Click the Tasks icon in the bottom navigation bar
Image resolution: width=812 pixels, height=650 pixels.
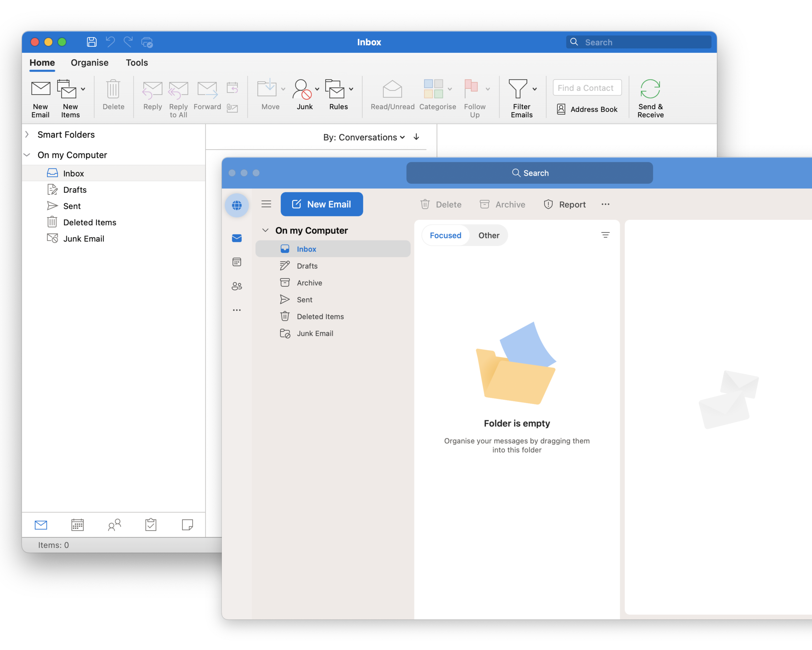click(x=151, y=525)
